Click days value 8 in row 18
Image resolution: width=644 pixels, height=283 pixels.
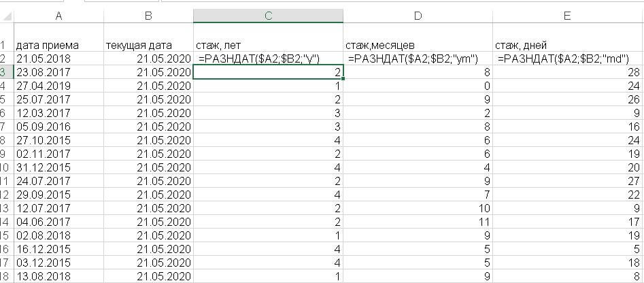(567, 276)
